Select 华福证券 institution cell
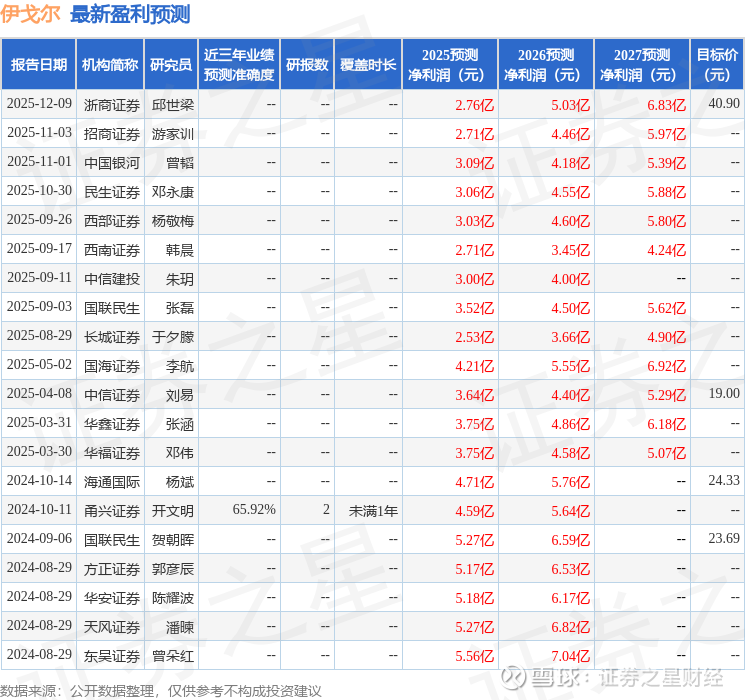 112,452
